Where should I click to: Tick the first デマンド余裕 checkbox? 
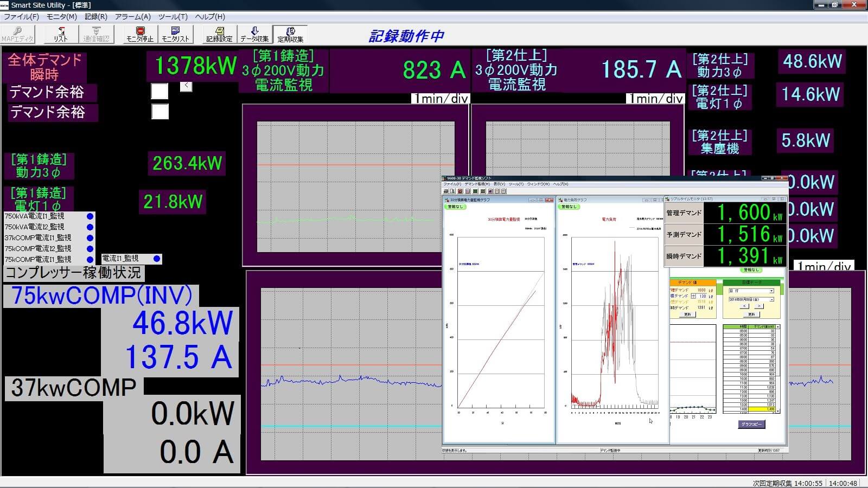[159, 91]
